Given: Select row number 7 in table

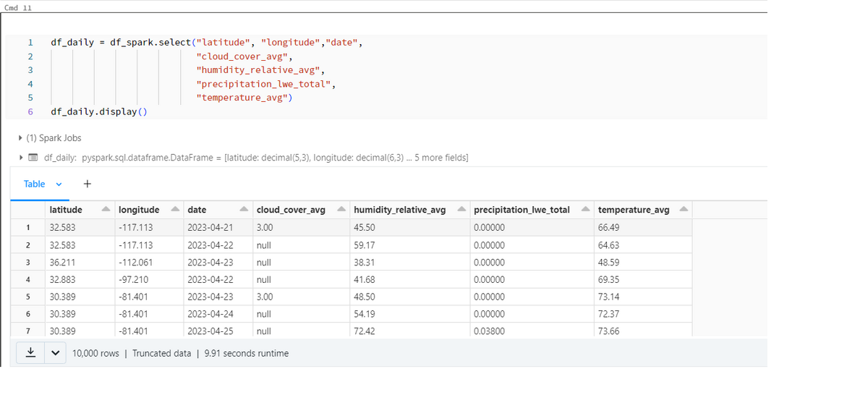Looking at the screenshot, I should [27, 331].
